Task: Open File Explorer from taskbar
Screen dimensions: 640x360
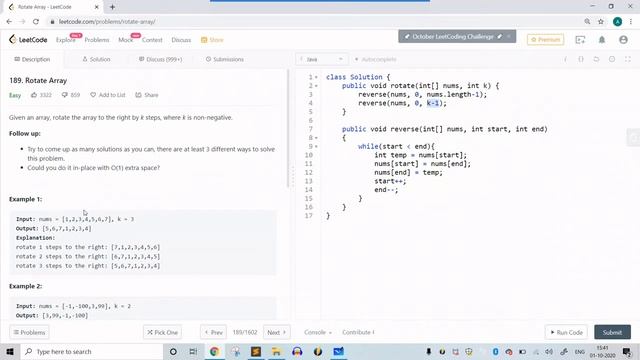Action: click(x=276, y=351)
